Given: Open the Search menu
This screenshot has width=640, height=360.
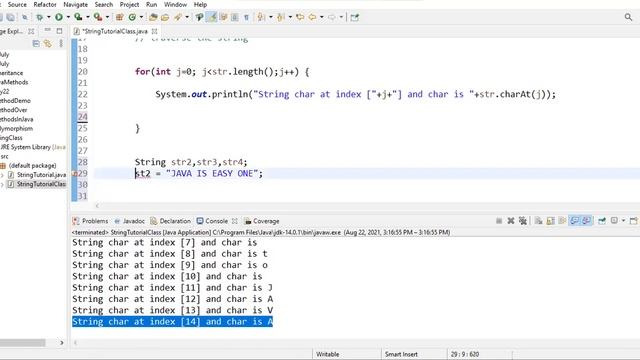Looking at the screenshot, I should [x=104, y=4].
